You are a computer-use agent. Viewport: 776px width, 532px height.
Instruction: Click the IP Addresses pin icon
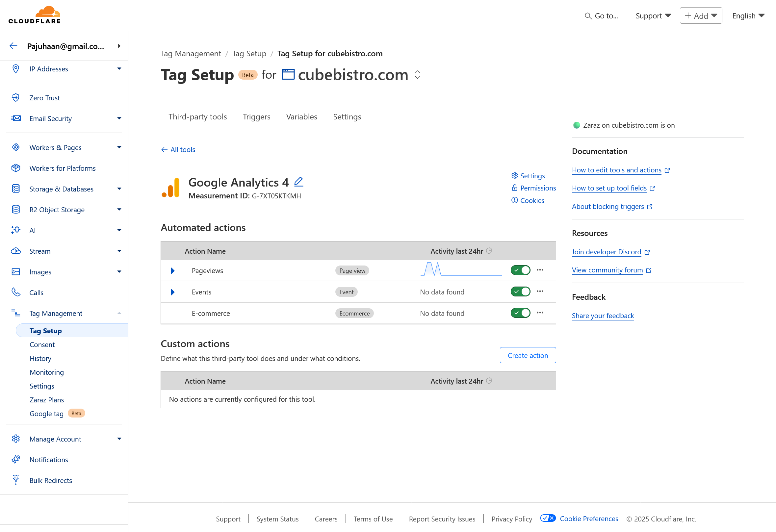(15, 69)
